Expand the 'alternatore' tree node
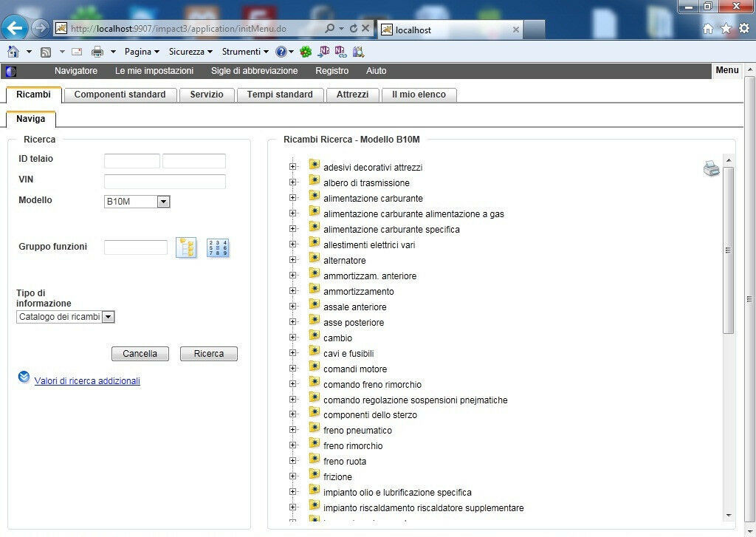Screen dimensions: 756x537 (x=293, y=260)
